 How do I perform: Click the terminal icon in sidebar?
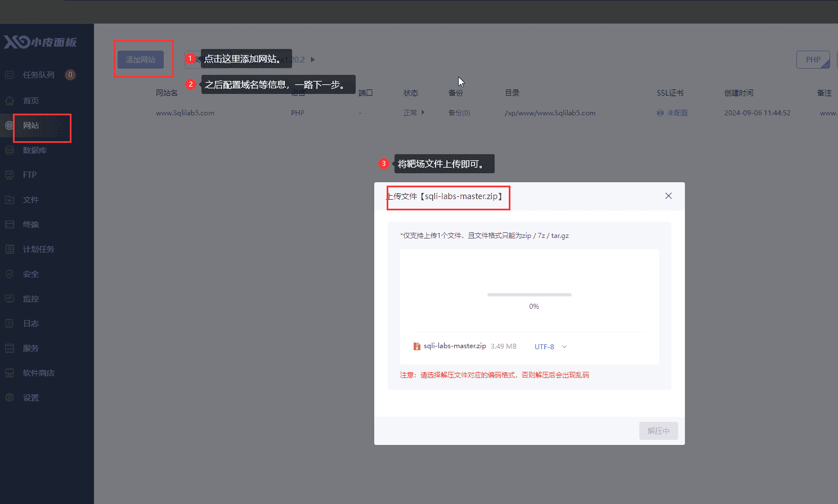(x=10, y=224)
